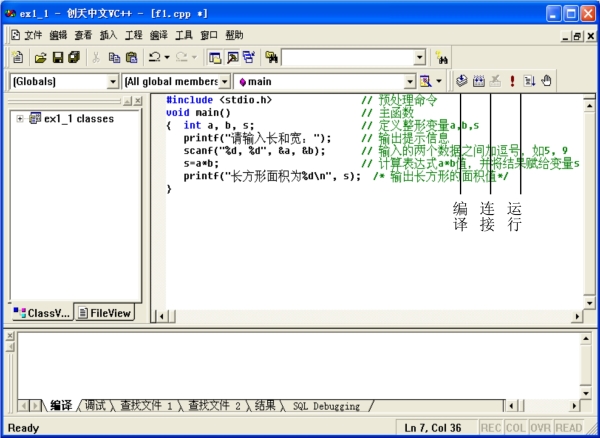Viewport: 600px width, 438px height.
Task: Click editor vertical scrollbar down arrow
Action: pos(590,303)
